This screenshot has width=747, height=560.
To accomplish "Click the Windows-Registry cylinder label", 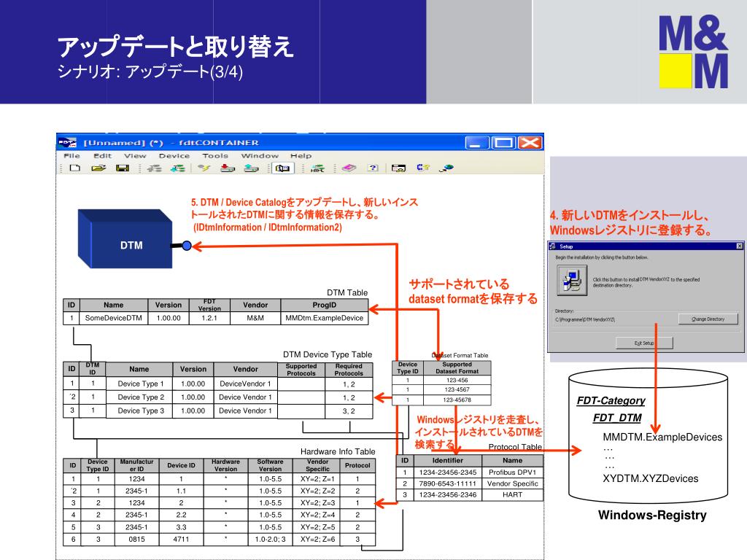I will coord(652,516).
